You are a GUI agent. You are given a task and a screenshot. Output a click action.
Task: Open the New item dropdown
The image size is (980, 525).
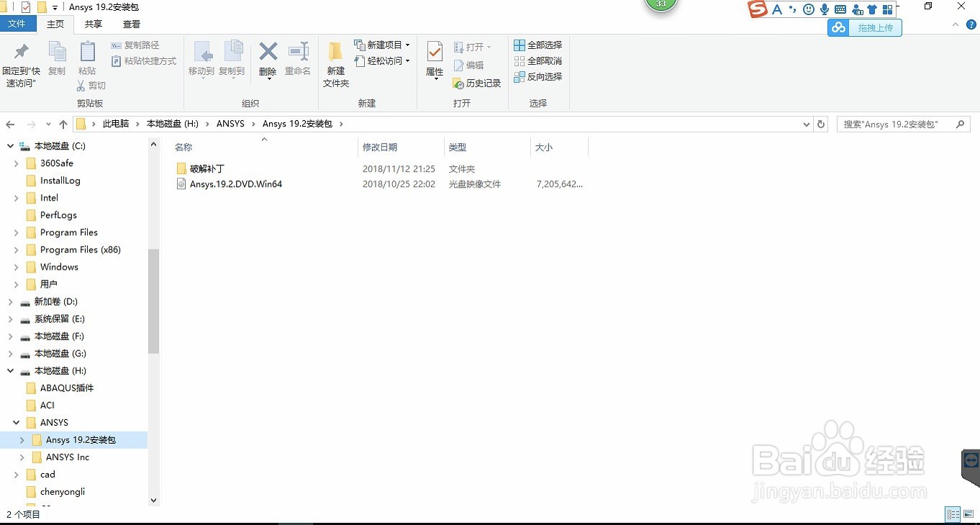(x=382, y=45)
